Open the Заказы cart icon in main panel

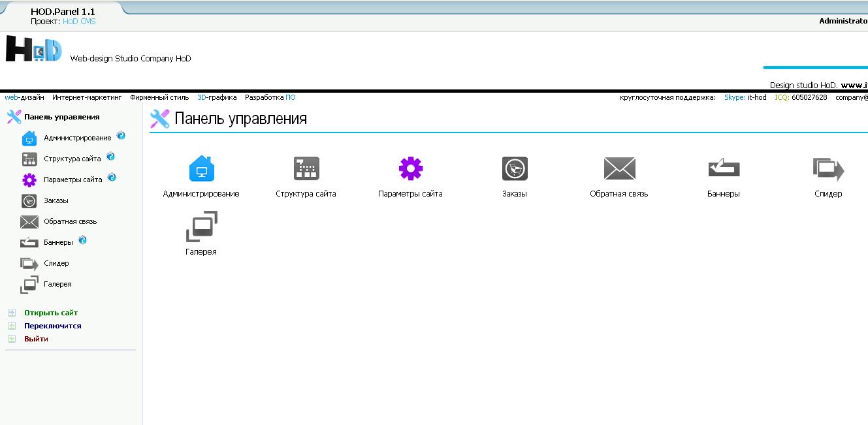coord(515,168)
